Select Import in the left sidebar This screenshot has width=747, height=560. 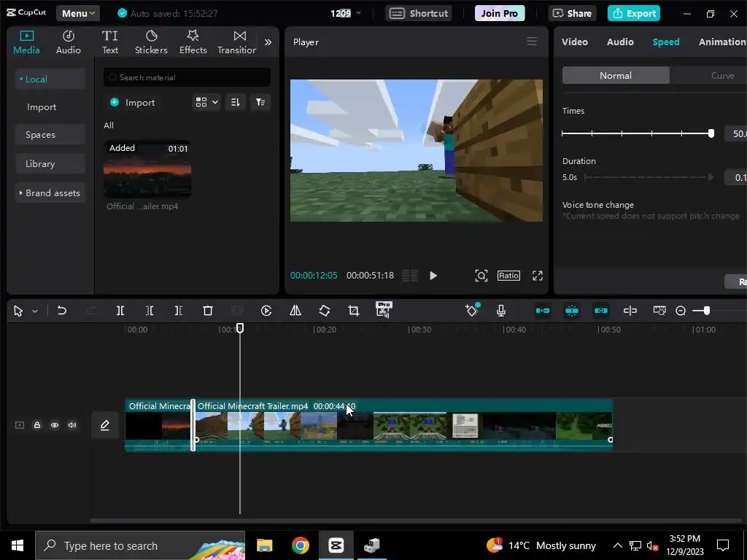42,107
